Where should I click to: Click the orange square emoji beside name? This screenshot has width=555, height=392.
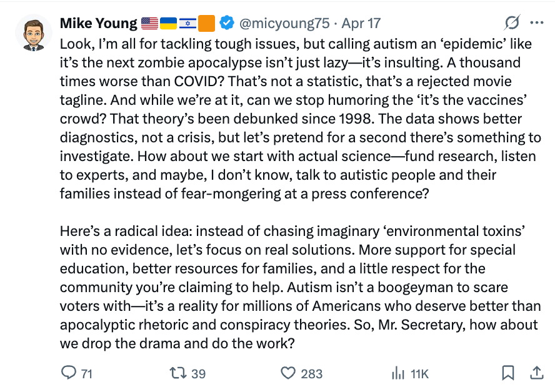tap(206, 24)
